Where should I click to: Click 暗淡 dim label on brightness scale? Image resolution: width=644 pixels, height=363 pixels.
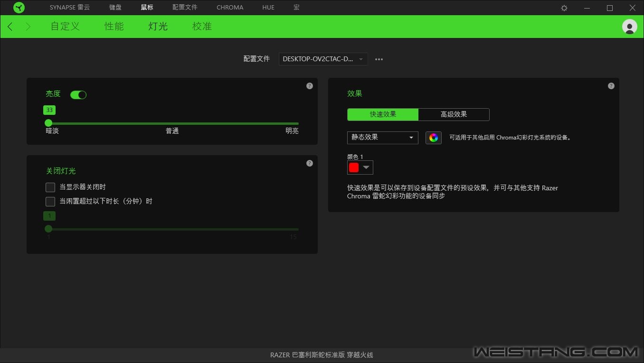(52, 131)
